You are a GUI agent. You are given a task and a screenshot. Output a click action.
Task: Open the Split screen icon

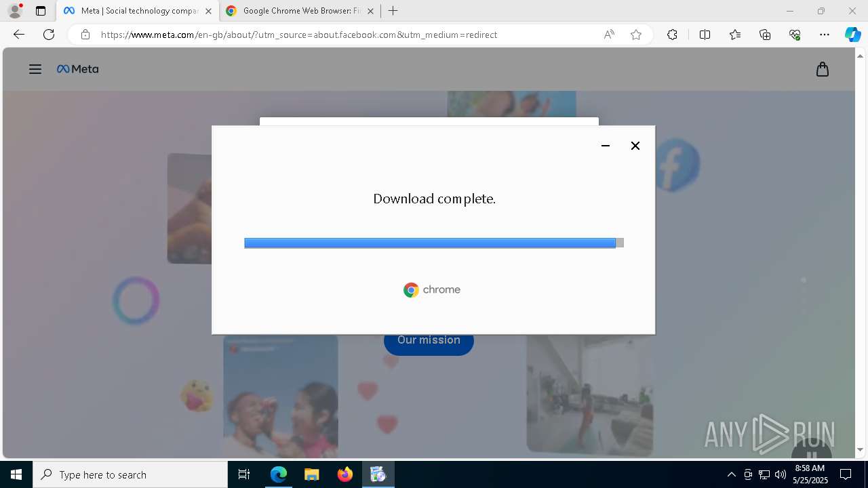(x=705, y=35)
